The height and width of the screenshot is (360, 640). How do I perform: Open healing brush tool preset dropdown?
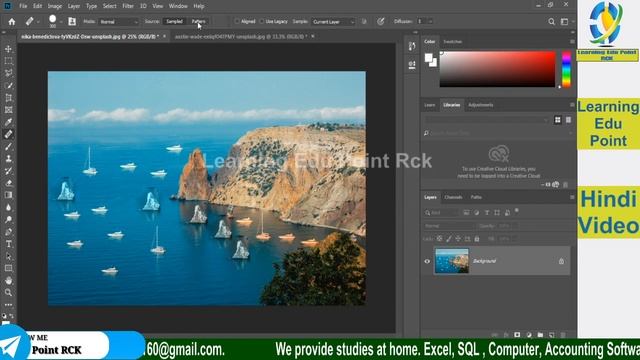[38, 22]
